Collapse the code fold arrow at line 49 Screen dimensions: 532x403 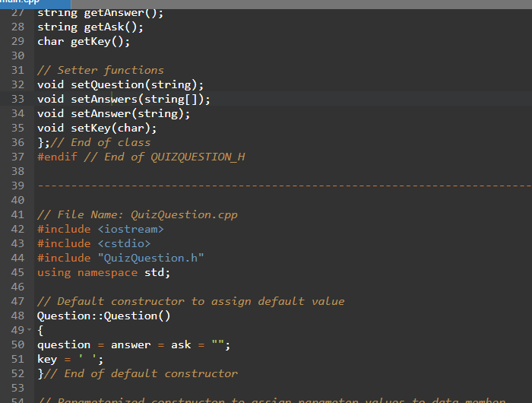coord(29,331)
